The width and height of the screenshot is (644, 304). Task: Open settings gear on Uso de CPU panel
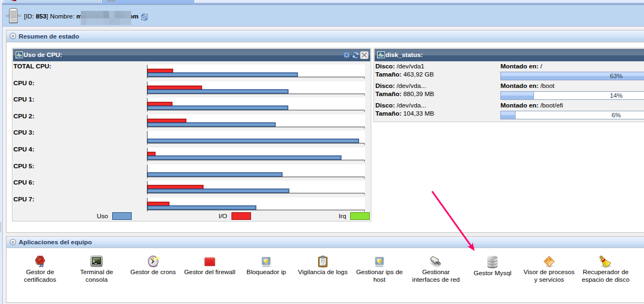pyautogui.click(x=347, y=55)
